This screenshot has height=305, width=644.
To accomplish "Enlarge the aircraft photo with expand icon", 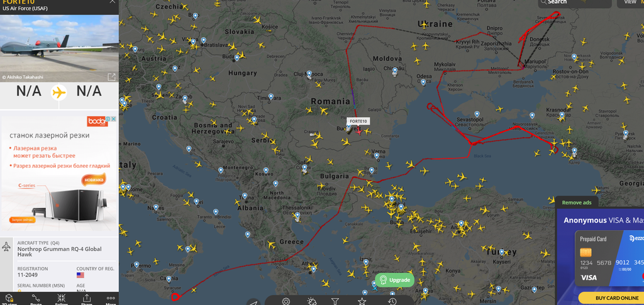I will (111, 77).
